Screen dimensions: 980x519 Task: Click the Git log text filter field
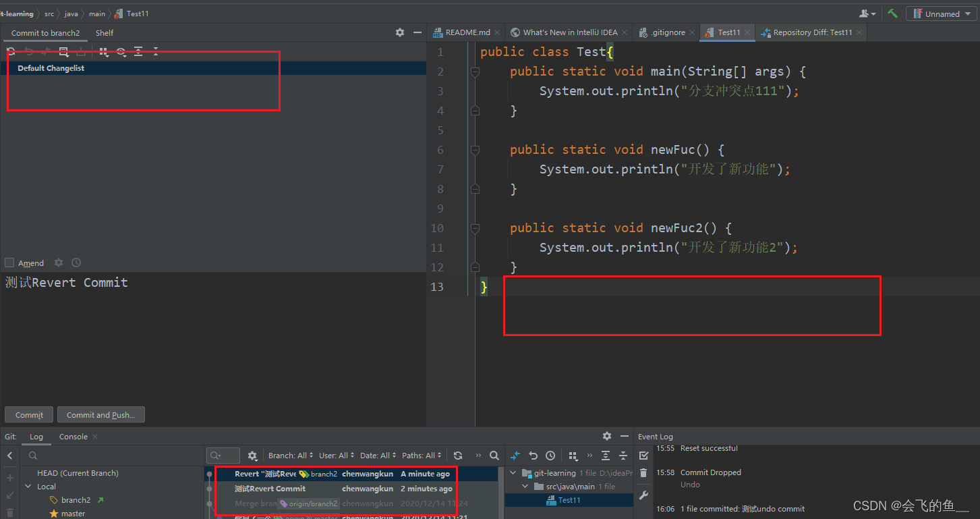pyautogui.click(x=223, y=456)
